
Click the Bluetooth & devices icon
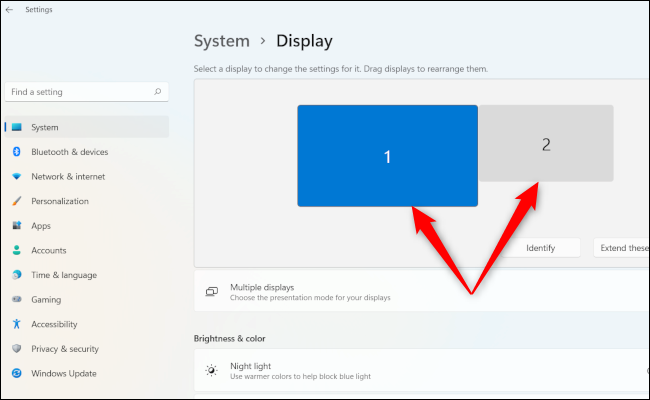[17, 152]
